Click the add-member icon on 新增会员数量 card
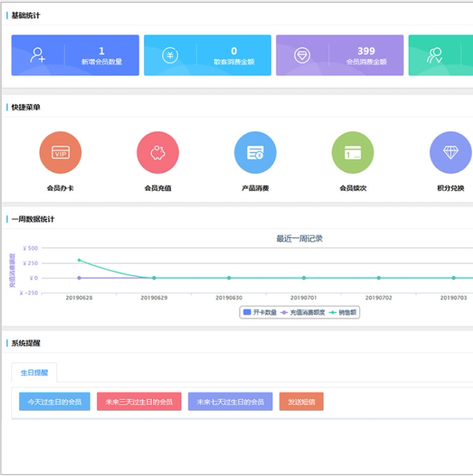The image size is (473, 476). (x=38, y=55)
